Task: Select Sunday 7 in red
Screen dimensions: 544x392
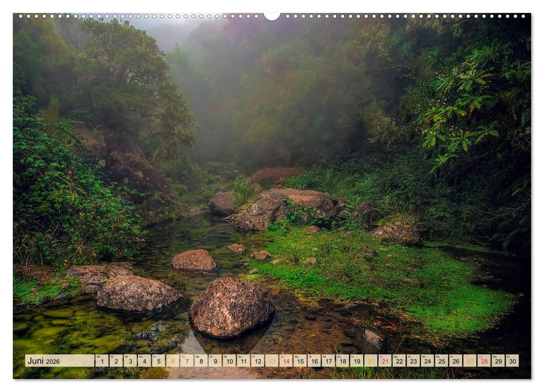Action: coord(187,361)
